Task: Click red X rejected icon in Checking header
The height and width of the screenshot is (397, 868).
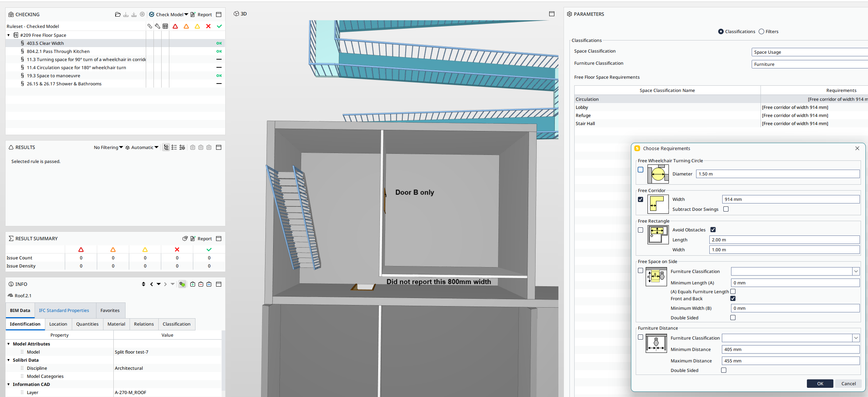Action: click(208, 26)
